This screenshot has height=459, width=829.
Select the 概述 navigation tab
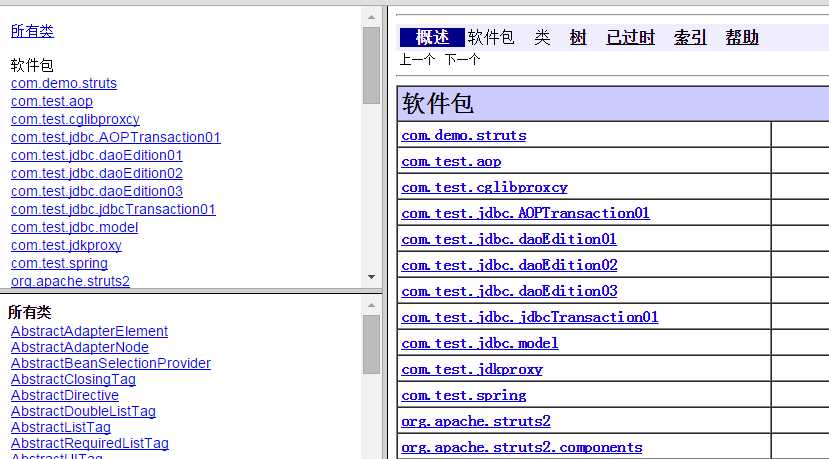pos(432,38)
